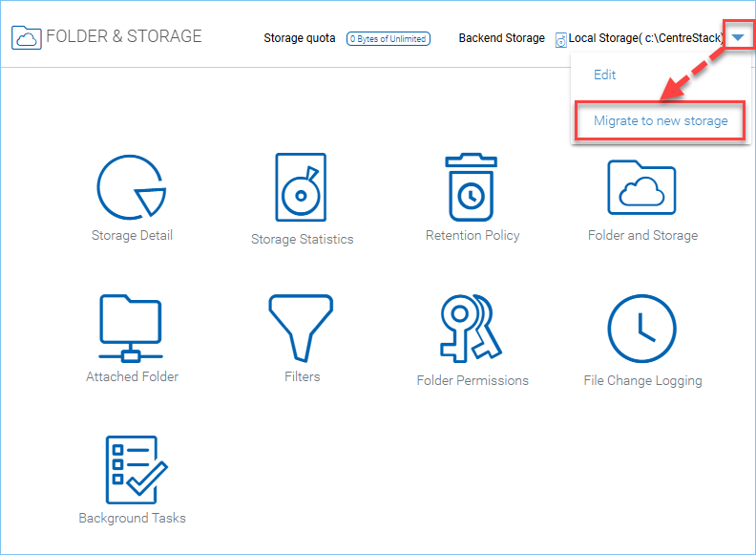Click the FOLDER & STORAGE page title
The image size is (756, 555).
124,36
